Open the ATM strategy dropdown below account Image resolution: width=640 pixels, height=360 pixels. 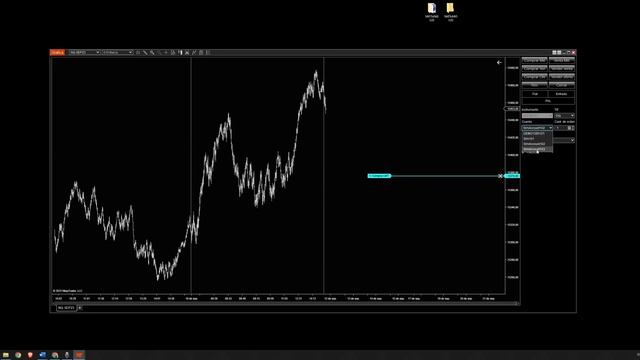point(564,140)
